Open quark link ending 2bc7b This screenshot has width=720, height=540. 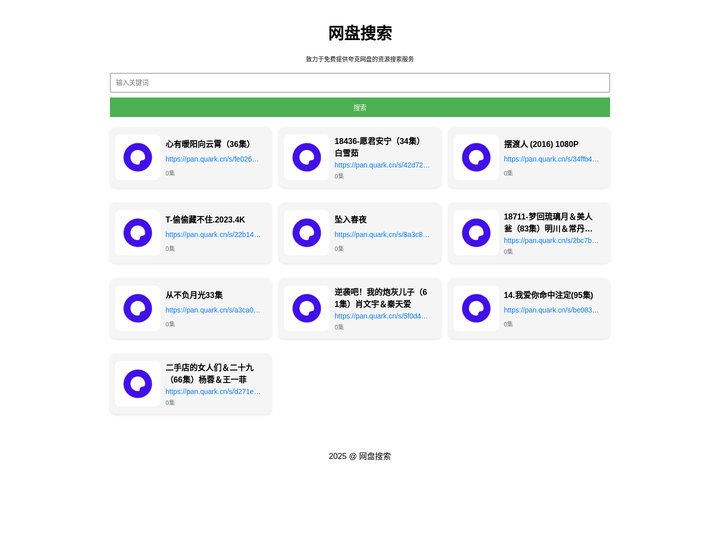click(x=551, y=240)
